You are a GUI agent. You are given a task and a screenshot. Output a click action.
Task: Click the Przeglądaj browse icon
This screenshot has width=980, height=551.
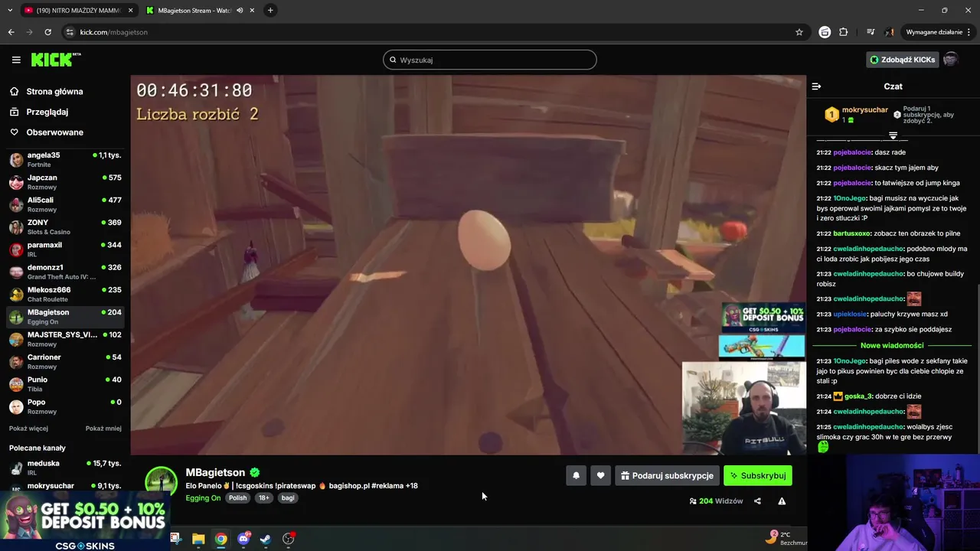14,112
